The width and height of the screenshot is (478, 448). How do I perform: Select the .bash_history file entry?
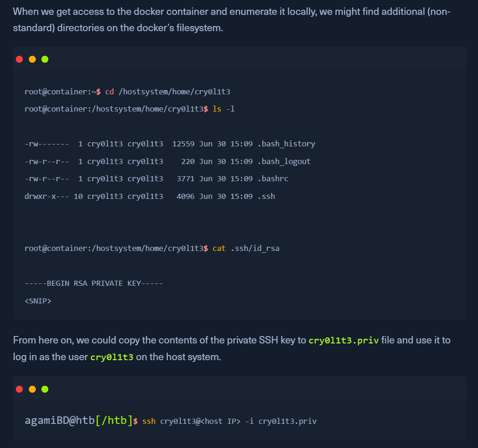click(170, 144)
